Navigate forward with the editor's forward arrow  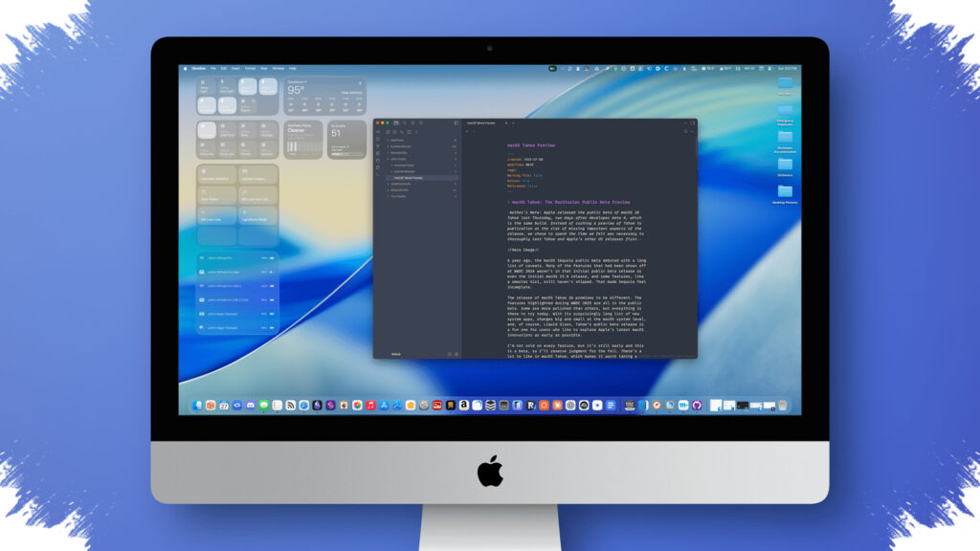click(x=474, y=131)
